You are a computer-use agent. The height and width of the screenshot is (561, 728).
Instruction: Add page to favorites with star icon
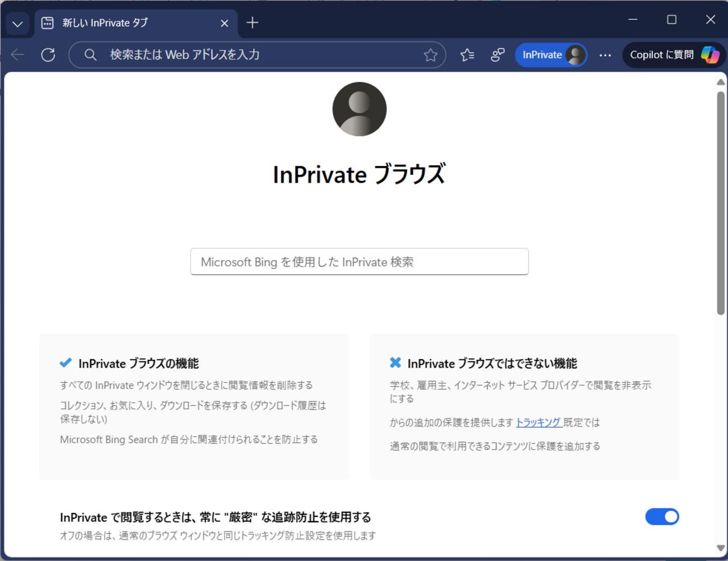click(x=431, y=55)
